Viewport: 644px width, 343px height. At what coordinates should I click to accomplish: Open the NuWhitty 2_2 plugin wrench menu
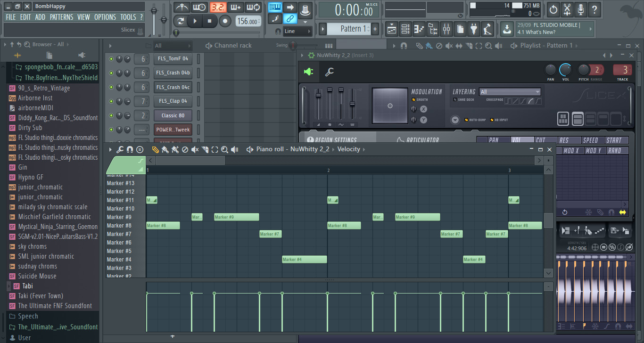click(x=330, y=72)
